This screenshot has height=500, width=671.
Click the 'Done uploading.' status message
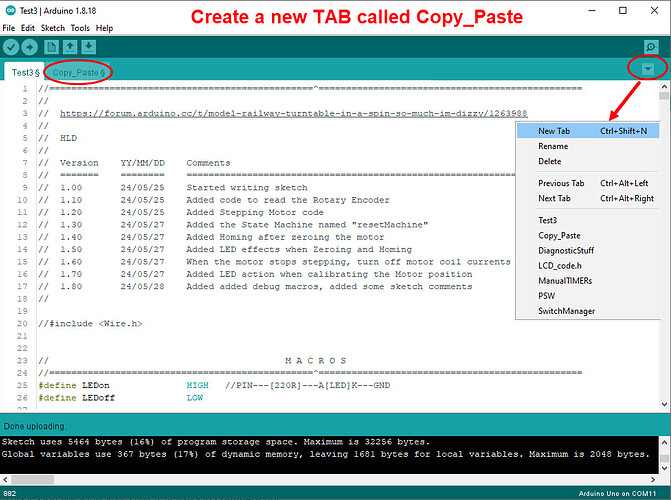point(35,426)
